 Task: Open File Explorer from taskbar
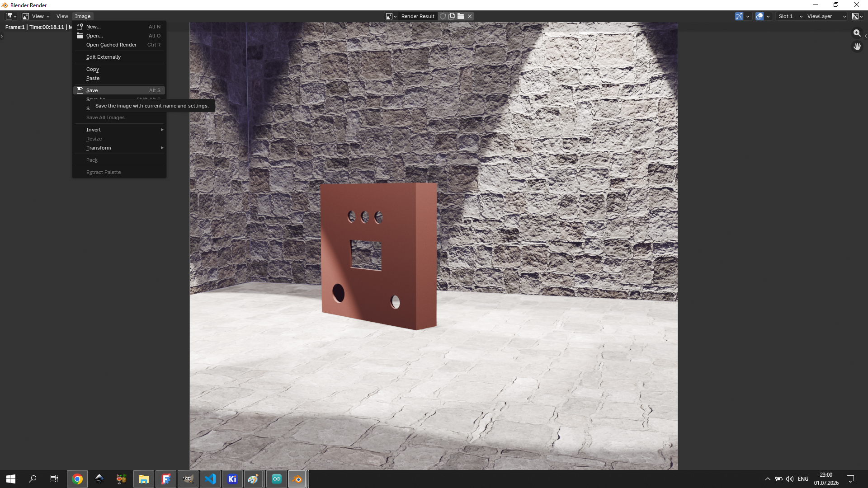coord(144,479)
